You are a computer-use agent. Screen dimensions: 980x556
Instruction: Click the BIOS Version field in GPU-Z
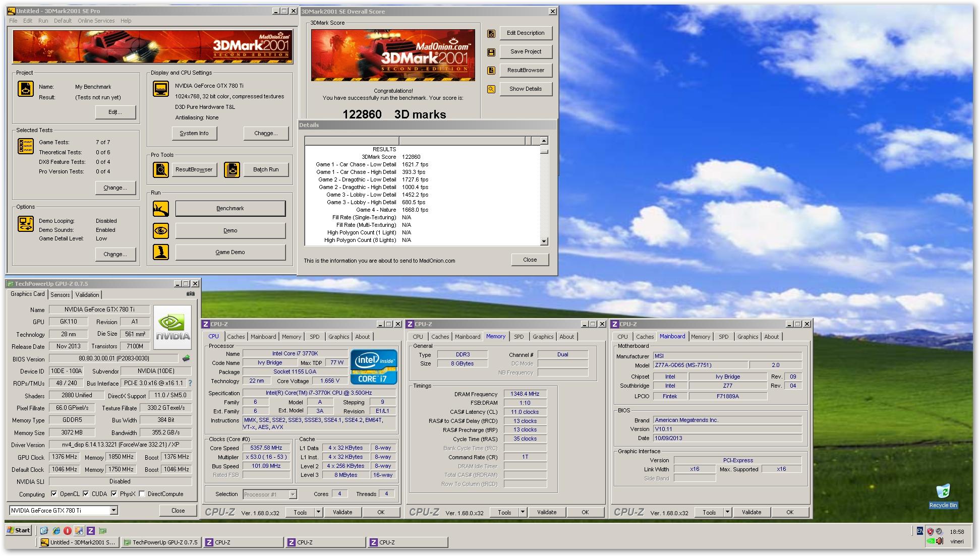click(x=114, y=359)
